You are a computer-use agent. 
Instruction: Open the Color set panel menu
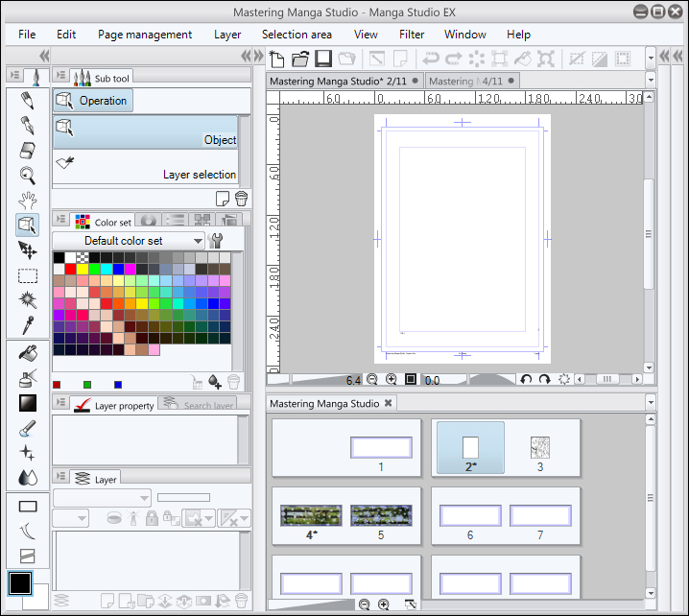point(60,219)
